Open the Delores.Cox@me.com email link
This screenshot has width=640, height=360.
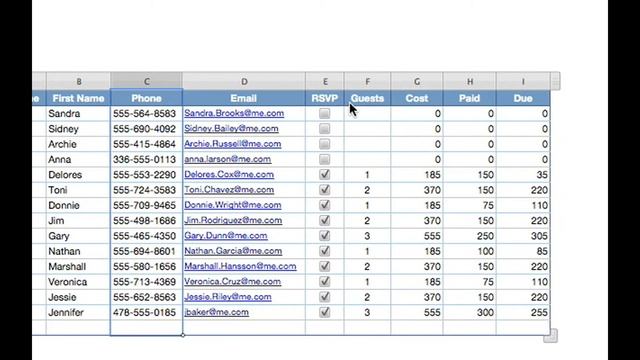[x=229, y=175]
